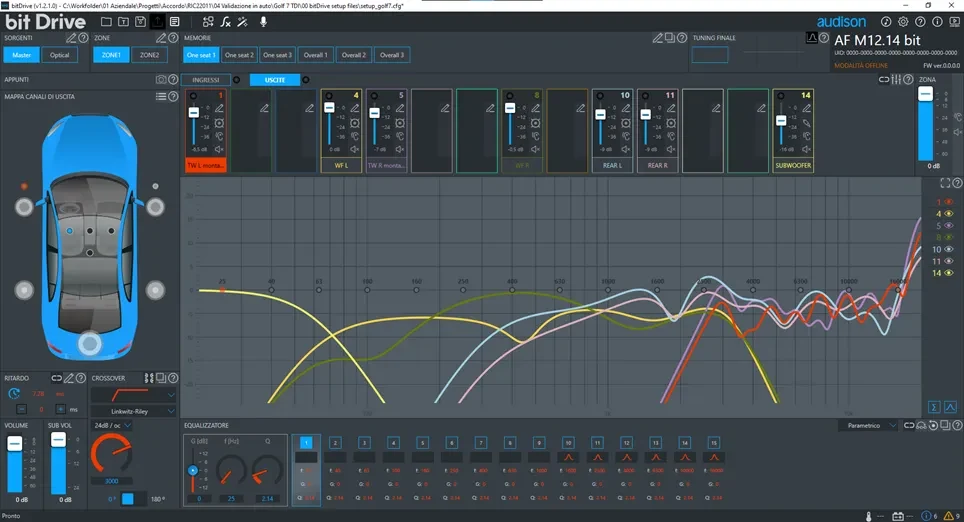Click speaker settings icon on channel 10
Screen dimensions: 964x522
coord(626,123)
